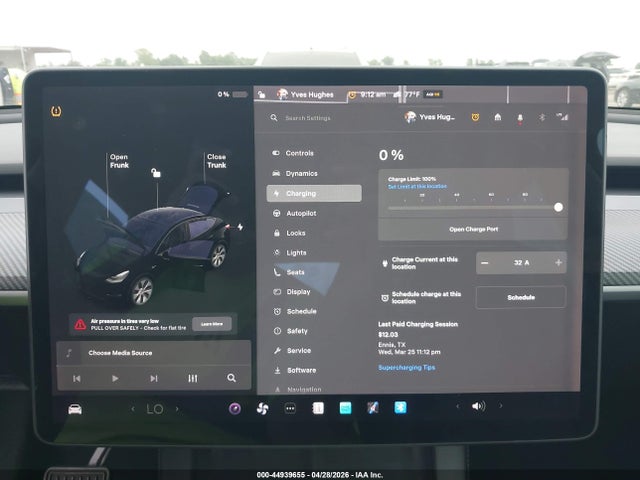Tap the tire pressure warning icon
Image resolution: width=640 pixels, height=480 pixels.
click(x=56, y=111)
